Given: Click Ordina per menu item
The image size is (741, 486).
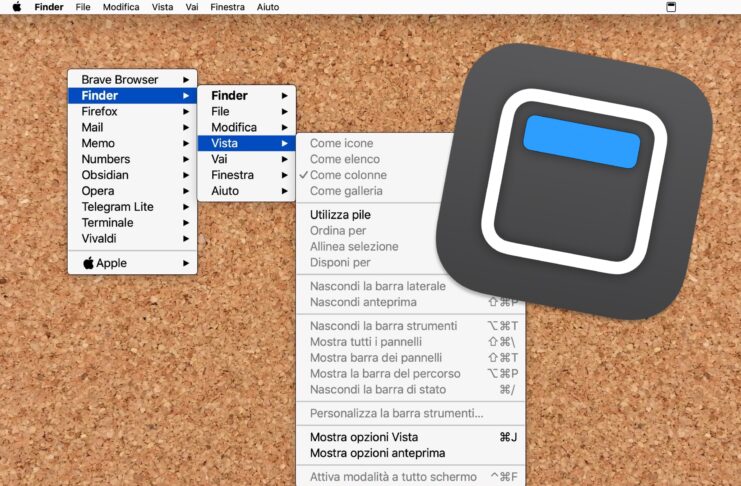Looking at the screenshot, I should (x=369, y=231).
